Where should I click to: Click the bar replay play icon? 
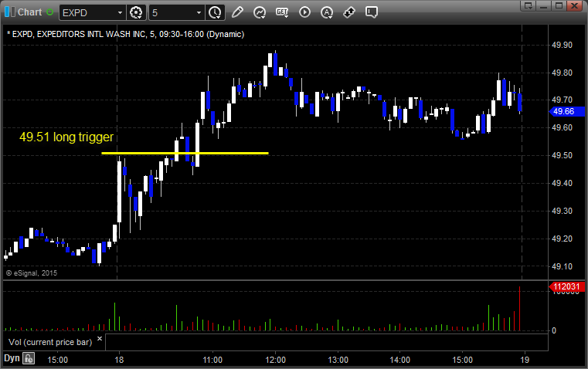click(x=304, y=12)
